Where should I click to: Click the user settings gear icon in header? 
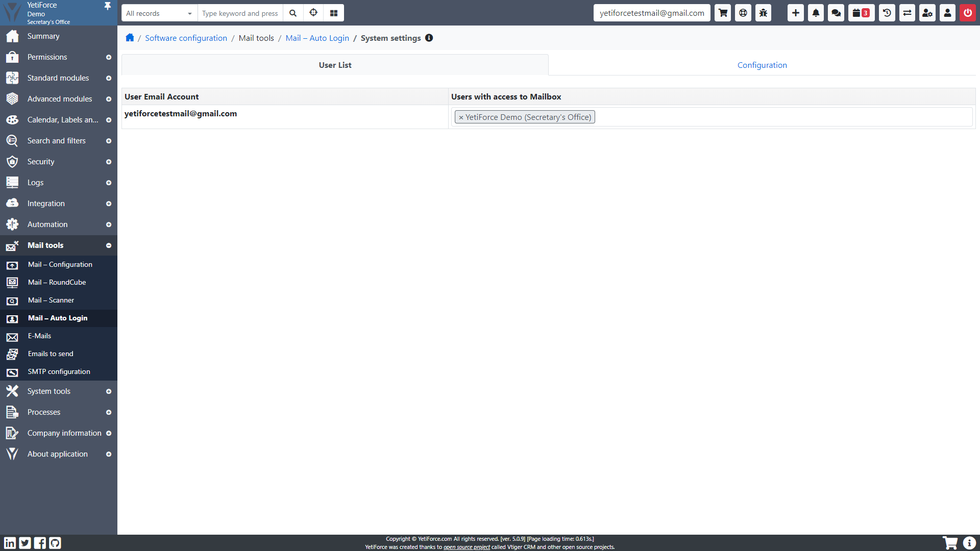pos(927,13)
